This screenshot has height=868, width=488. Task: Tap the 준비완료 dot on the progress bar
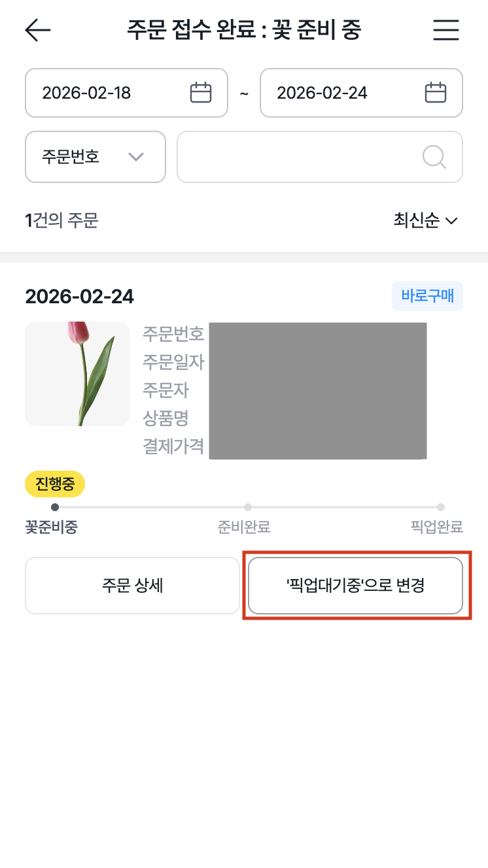248,507
